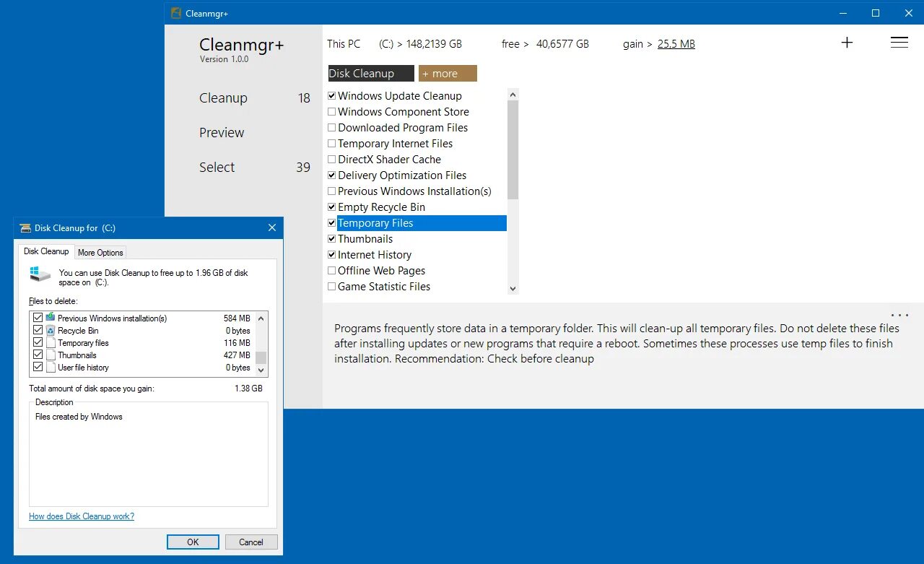The width and height of the screenshot is (924, 564).
Task: Click OK in Disk Cleanup dialog
Action: [x=193, y=542]
